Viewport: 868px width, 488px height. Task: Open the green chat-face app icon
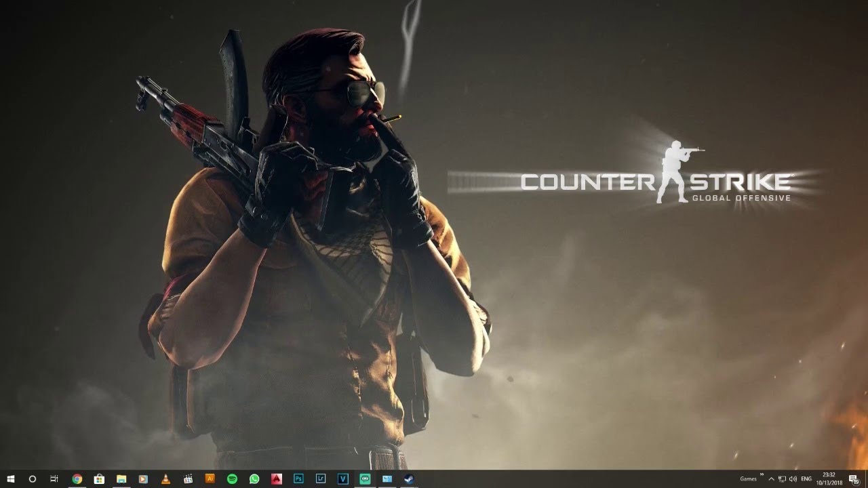tap(365, 479)
